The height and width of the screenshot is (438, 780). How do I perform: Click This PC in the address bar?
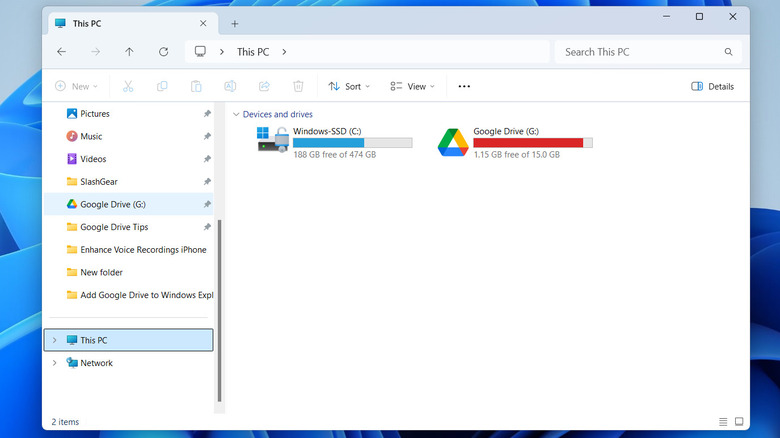click(x=253, y=52)
